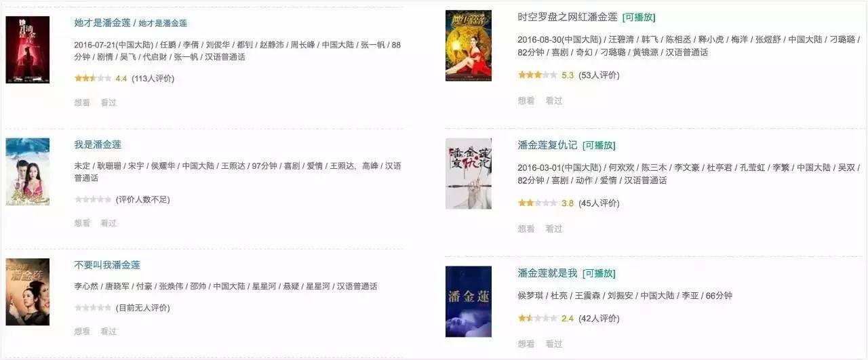Open the 潘金莲复仇记 poster thumbnail
This screenshot has width=868, height=360.
pyautogui.click(x=469, y=174)
